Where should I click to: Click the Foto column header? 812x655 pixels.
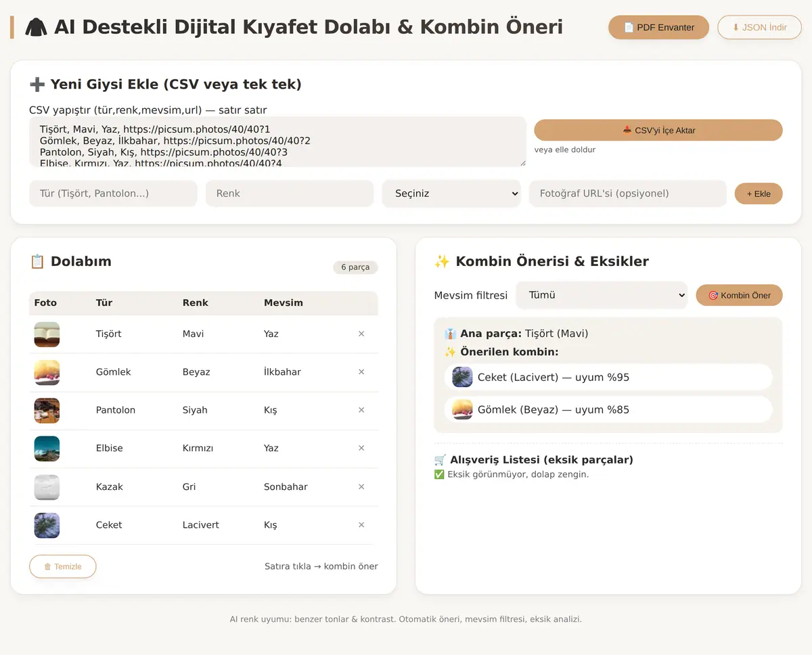45,302
